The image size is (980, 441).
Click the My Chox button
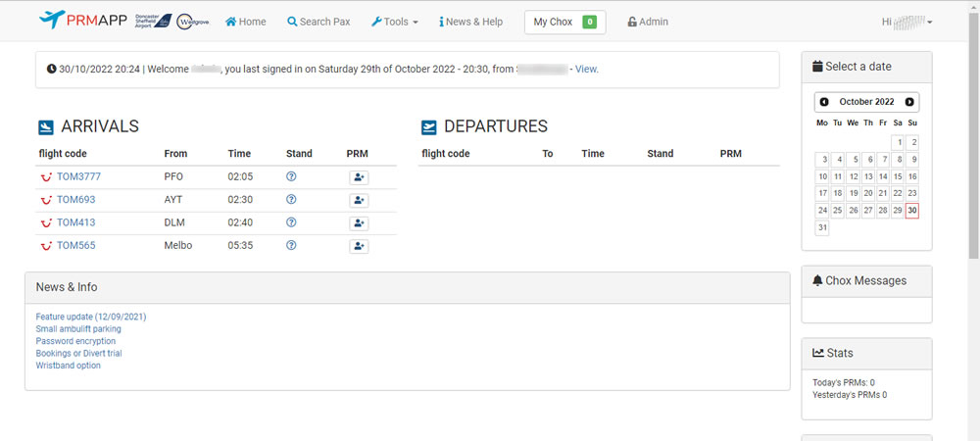[x=565, y=22]
